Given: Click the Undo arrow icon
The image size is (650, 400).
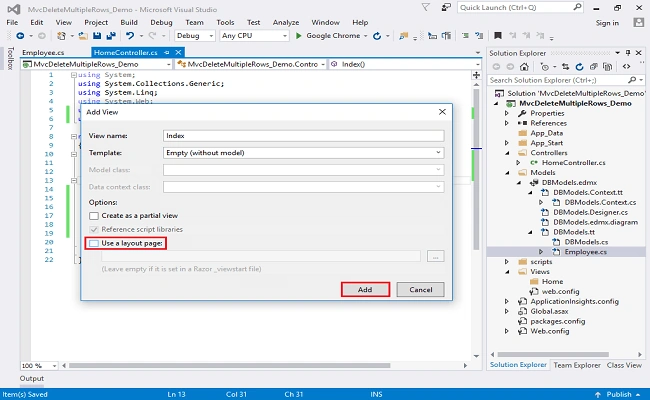Looking at the screenshot, I should (x=130, y=36).
